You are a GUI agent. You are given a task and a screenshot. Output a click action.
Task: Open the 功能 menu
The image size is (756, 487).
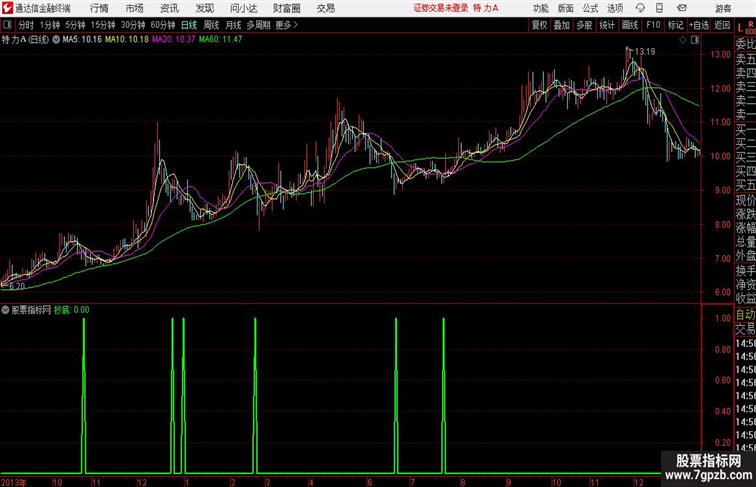540,8
